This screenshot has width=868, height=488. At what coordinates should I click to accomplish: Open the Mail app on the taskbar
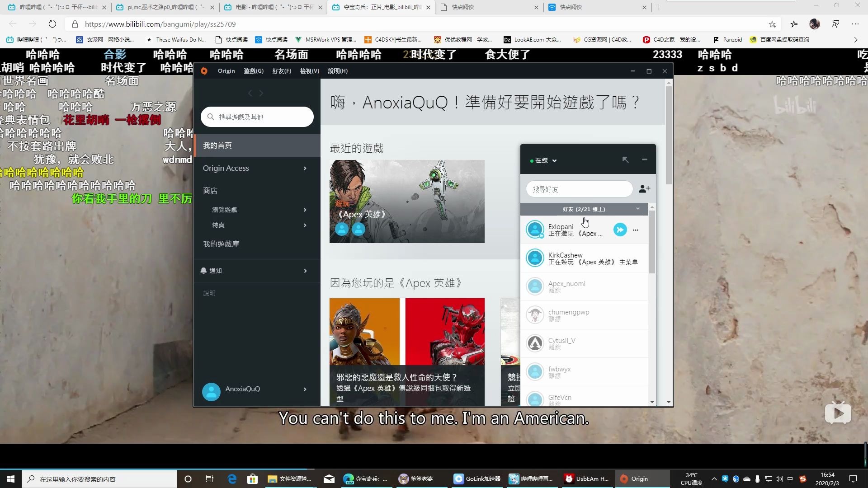[329, 479]
